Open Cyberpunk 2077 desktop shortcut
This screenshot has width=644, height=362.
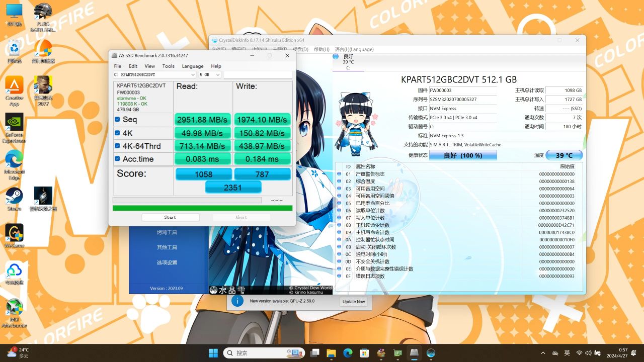click(43, 91)
